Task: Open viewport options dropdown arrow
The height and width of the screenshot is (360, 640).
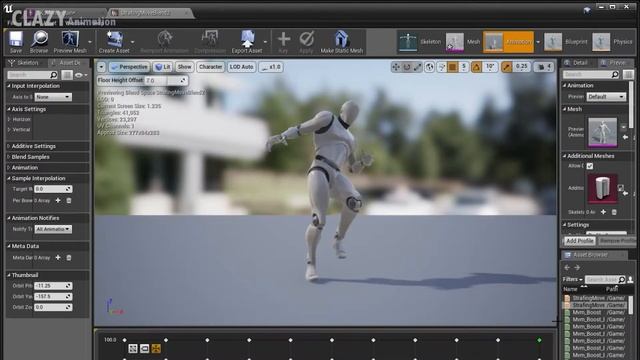Action: (x=101, y=67)
